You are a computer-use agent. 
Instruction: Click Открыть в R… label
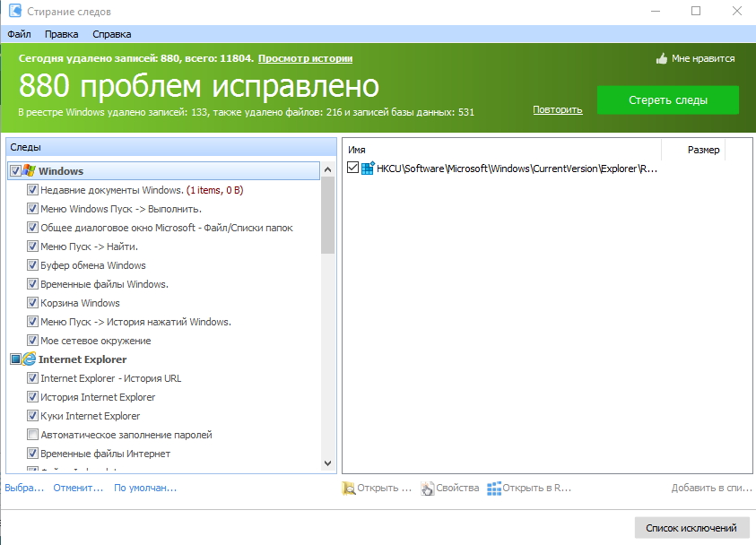click(536, 488)
